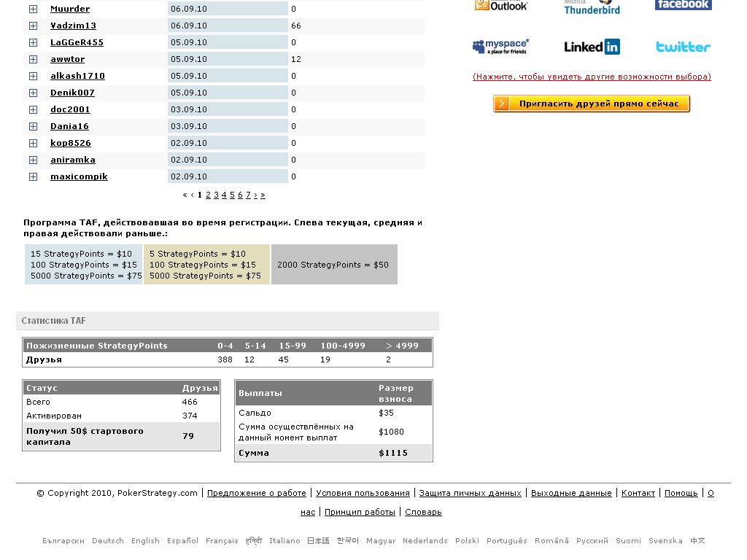This screenshot has height=560, width=747.
Task: Open kop8526 user profile link
Action: 71,144
